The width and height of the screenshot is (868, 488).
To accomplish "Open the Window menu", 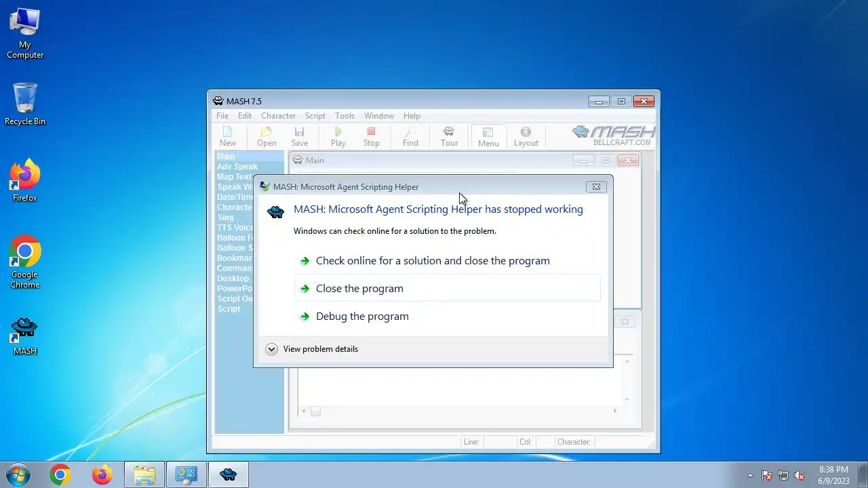I will pos(378,116).
